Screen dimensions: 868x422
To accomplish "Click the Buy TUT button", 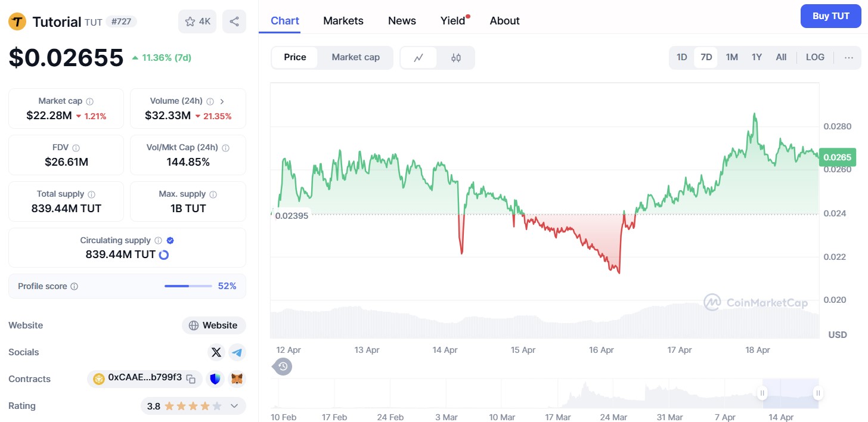I will tap(830, 16).
